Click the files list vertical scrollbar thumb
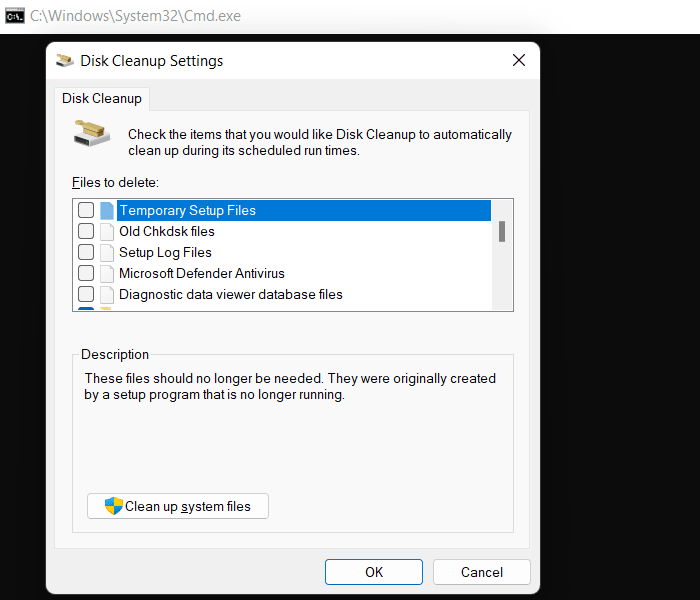The height and width of the screenshot is (600, 700). pos(502,232)
